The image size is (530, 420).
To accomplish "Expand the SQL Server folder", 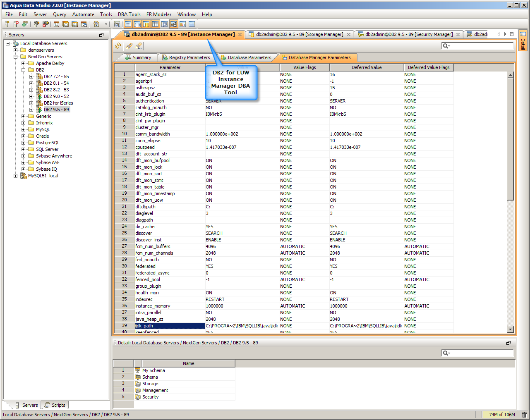I will [x=24, y=149].
